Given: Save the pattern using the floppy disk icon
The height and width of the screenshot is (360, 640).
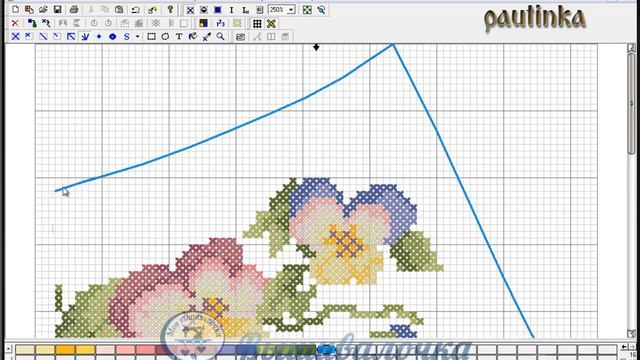Looking at the screenshot, I should [58, 9].
